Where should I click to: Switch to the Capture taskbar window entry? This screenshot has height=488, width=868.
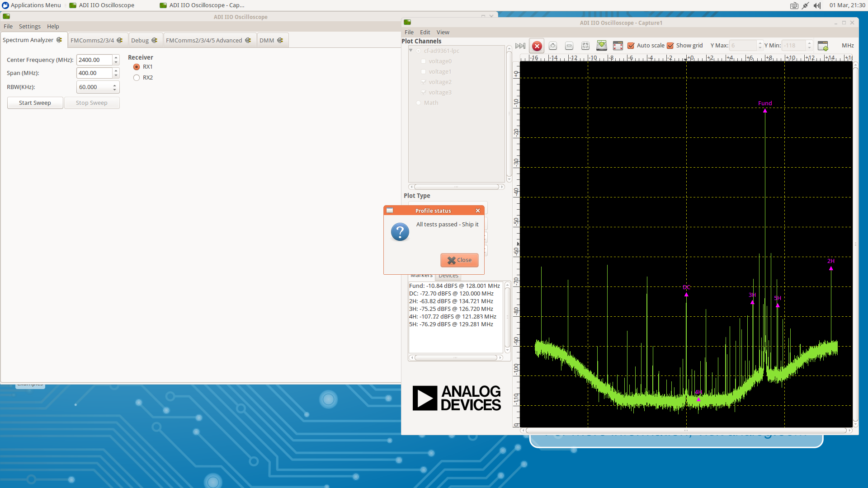coord(202,5)
